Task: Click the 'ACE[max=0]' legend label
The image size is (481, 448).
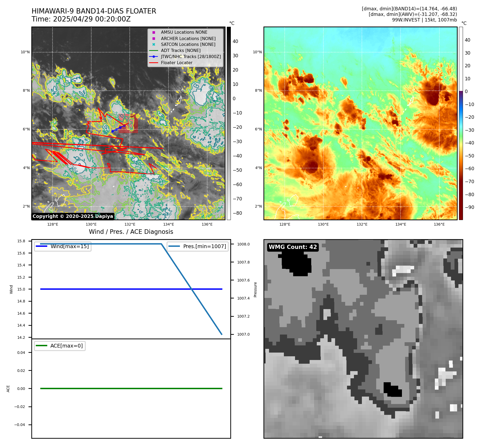Action: coord(67,346)
